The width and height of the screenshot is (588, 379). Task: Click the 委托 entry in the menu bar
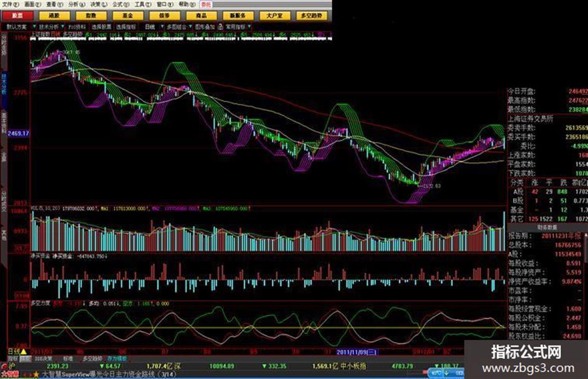pos(206,4)
